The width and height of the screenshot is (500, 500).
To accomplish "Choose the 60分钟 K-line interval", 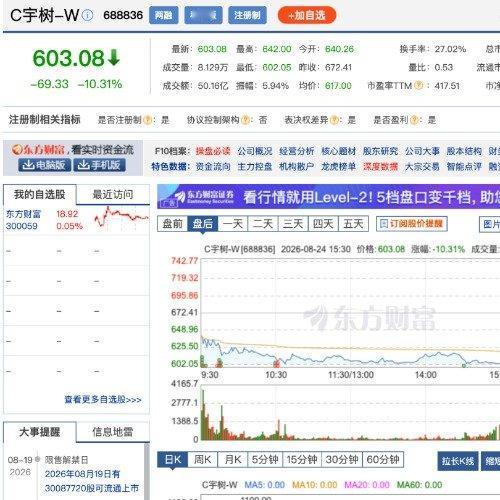I will point(383,460).
